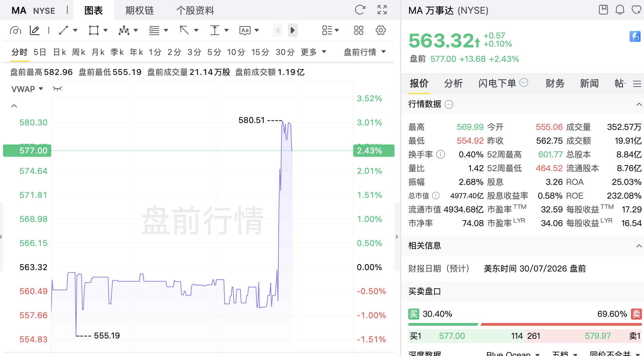Select the Fibonacci levels tool
Image resolution: width=644 pixels, height=356 pixels.
(154, 30)
